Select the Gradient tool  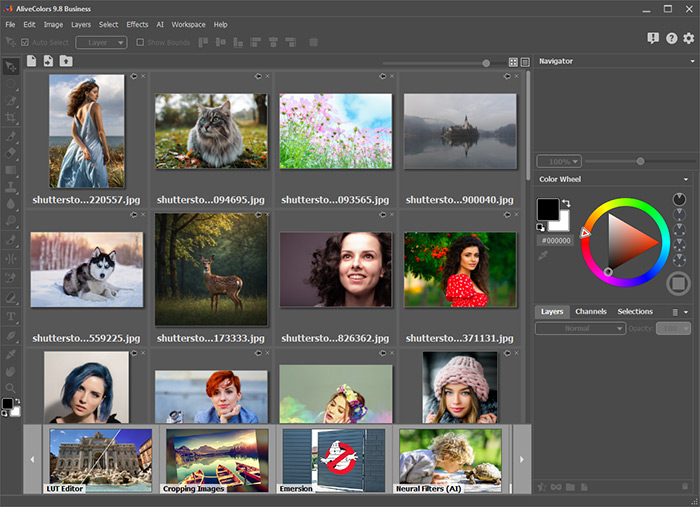[x=11, y=170]
